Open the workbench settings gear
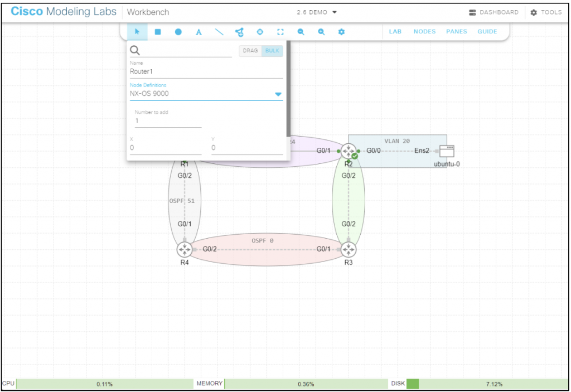Screen dimensions: 571x392 [x=341, y=32]
